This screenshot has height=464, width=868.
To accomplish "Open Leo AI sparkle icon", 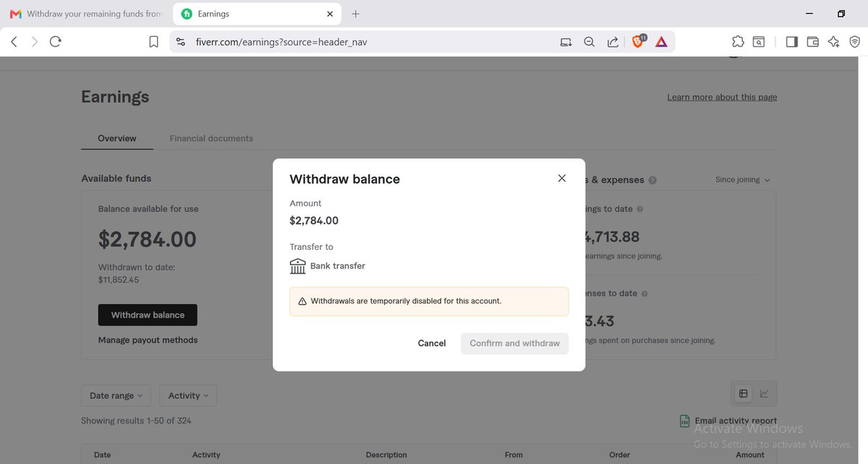I will (x=833, y=42).
